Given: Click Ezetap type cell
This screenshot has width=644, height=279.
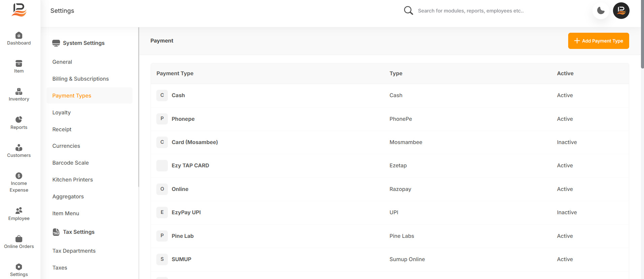Looking at the screenshot, I should tap(398, 166).
